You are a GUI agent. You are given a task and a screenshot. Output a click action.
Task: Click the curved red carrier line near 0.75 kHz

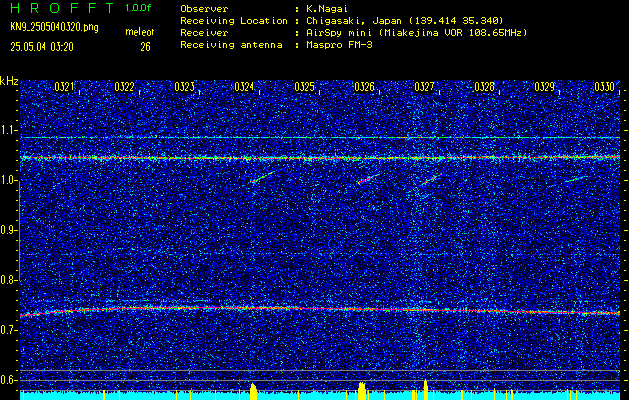[320, 310]
